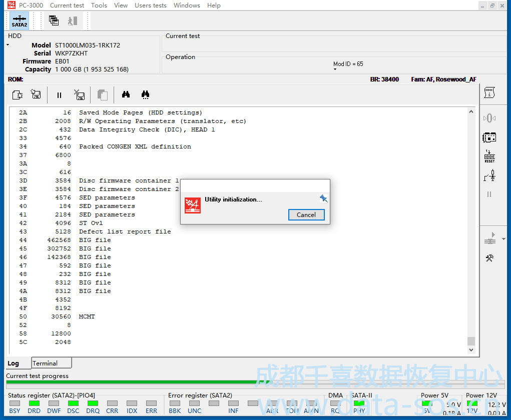Viewport: 511px width, 420px height.
Task: Click the save log floppy disk icon
Action: (x=36, y=94)
